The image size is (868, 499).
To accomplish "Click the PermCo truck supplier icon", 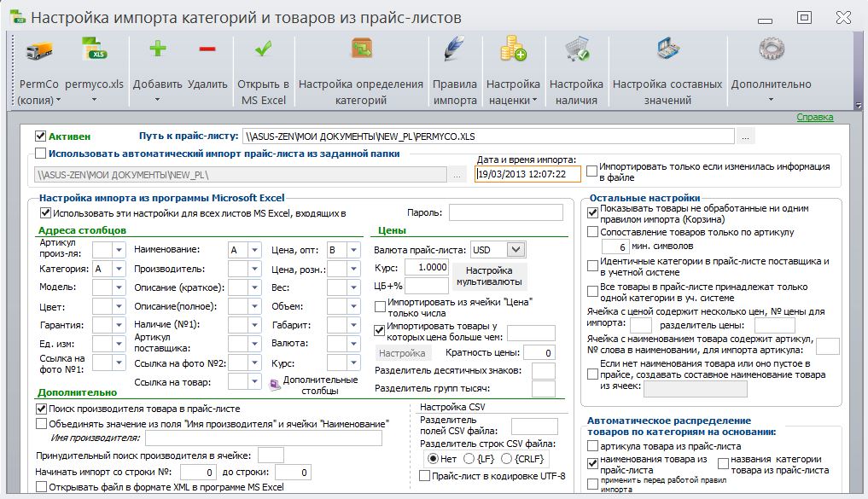I will tap(38, 50).
